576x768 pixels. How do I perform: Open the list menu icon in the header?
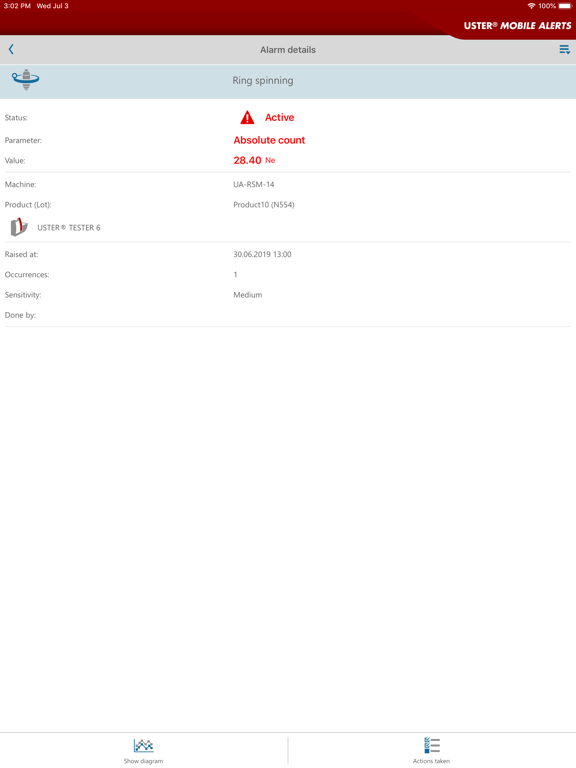coord(564,49)
